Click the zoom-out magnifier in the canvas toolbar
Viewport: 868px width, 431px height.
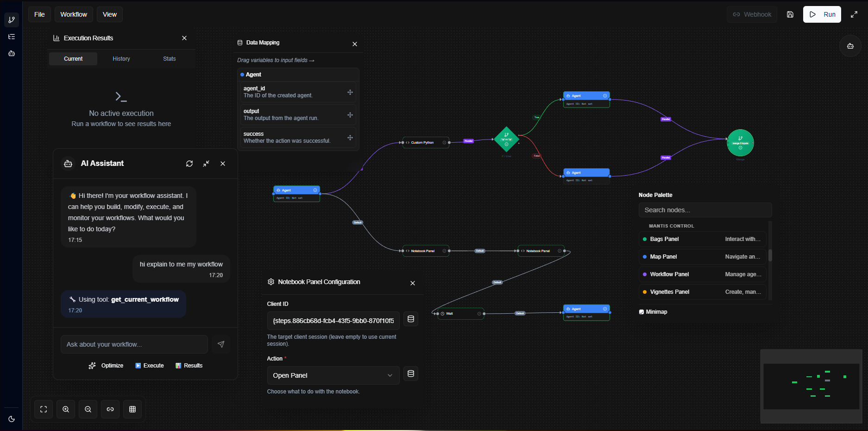(88, 409)
